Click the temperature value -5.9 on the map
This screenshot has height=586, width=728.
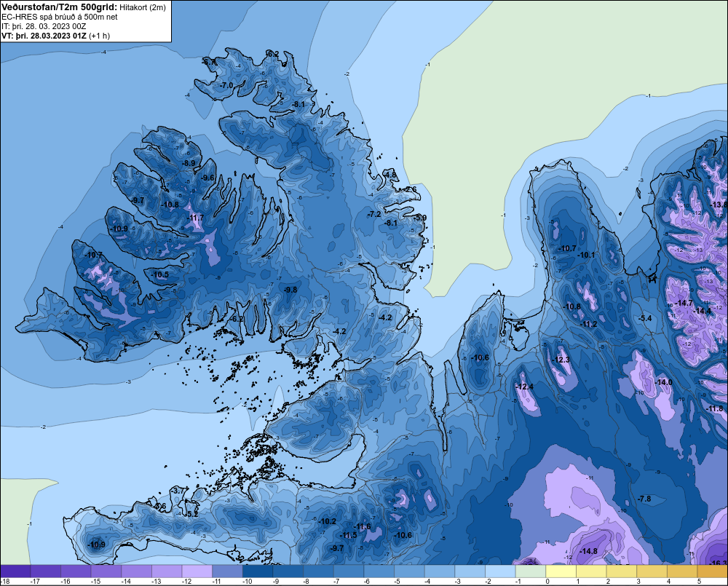click(x=419, y=218)
